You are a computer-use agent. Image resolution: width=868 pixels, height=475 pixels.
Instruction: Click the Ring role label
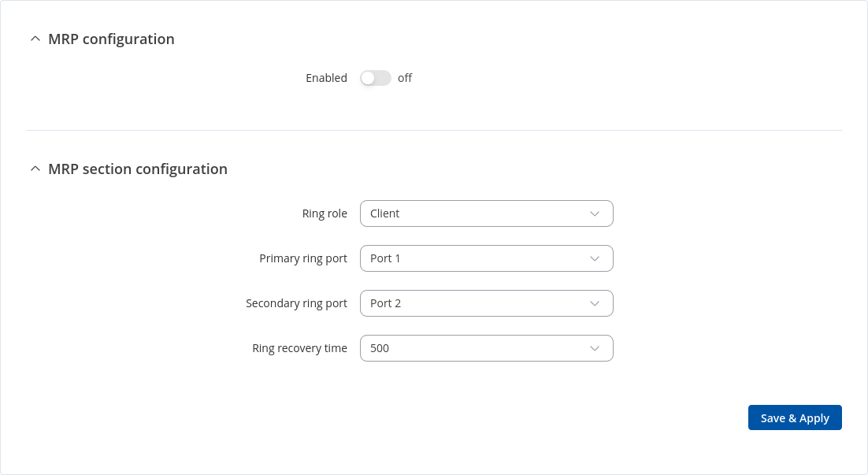coord(325,213)
